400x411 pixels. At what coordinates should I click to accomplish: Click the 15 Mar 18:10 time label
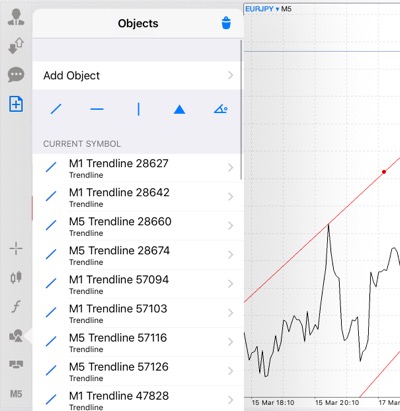pyautogui.click(x=273, y=403)
